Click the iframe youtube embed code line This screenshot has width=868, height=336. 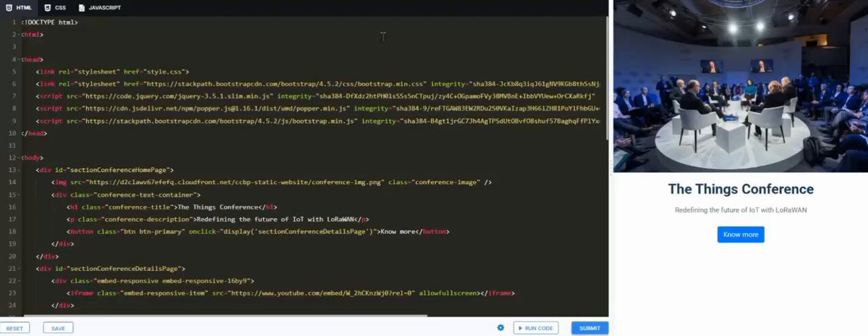click(290, 293)
